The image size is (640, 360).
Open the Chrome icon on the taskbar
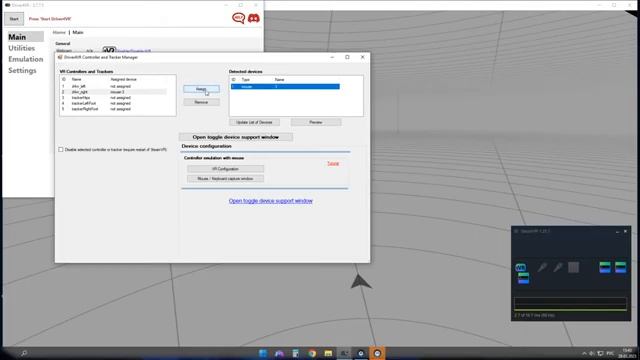312,353
